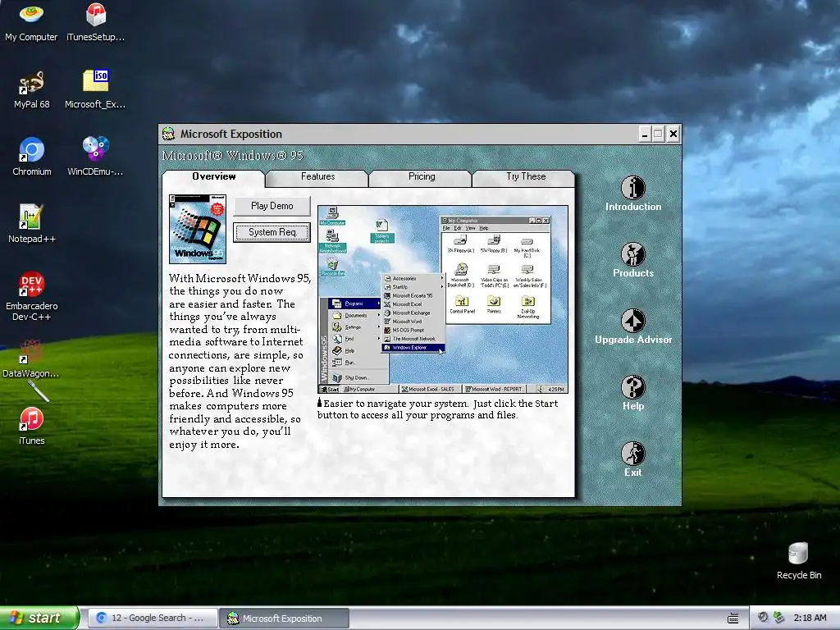The width and height of the screenshot is (840, 630).
Task: Click the Exit running man icon
Action: 632,454
